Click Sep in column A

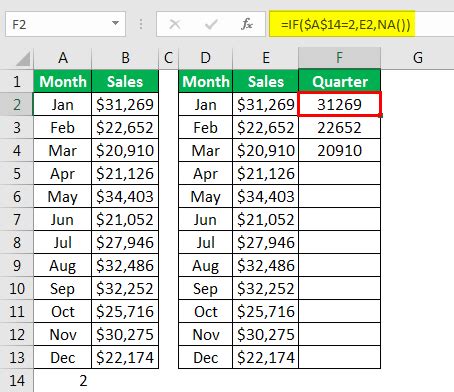point(63,288)
